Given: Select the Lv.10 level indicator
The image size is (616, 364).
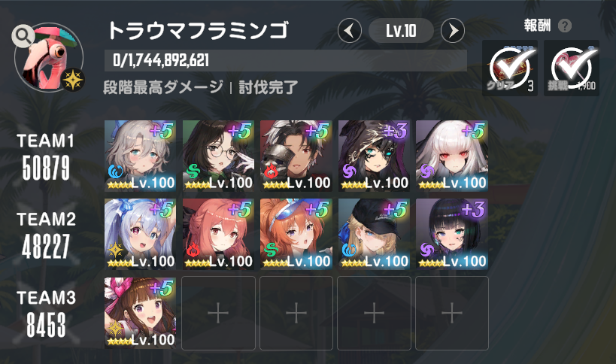Looking at the screenshot, I should pos(401,31).
